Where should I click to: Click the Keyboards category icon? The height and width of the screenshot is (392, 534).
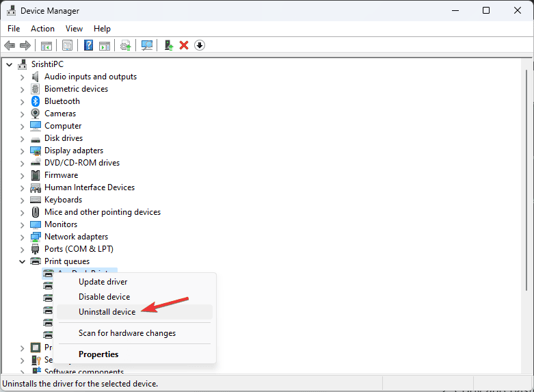pyautogui.click(x=36, y=200)
